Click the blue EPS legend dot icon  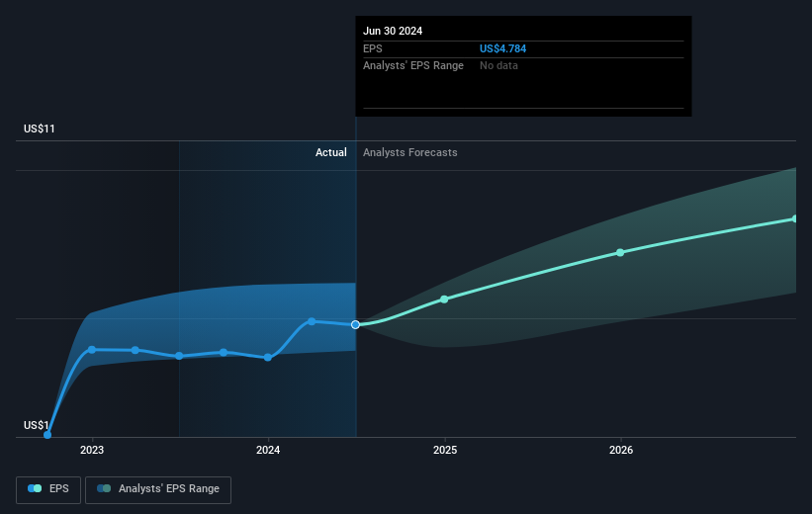pos(35,488)
